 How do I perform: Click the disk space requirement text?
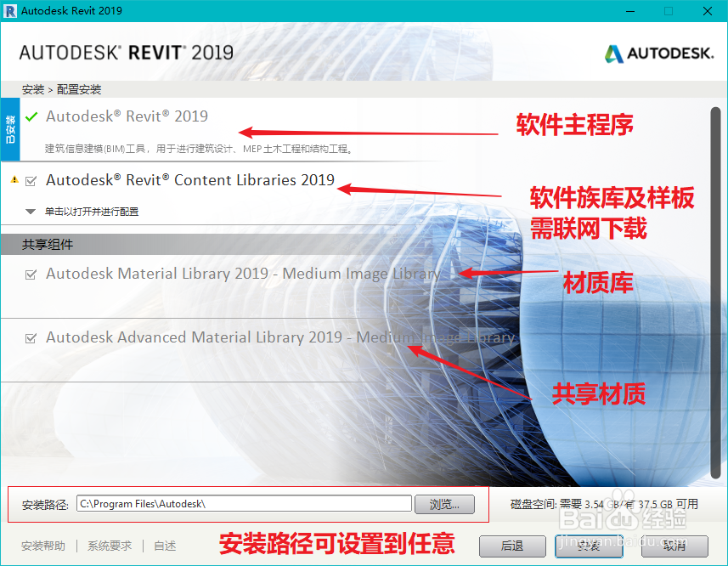[604, 504]
